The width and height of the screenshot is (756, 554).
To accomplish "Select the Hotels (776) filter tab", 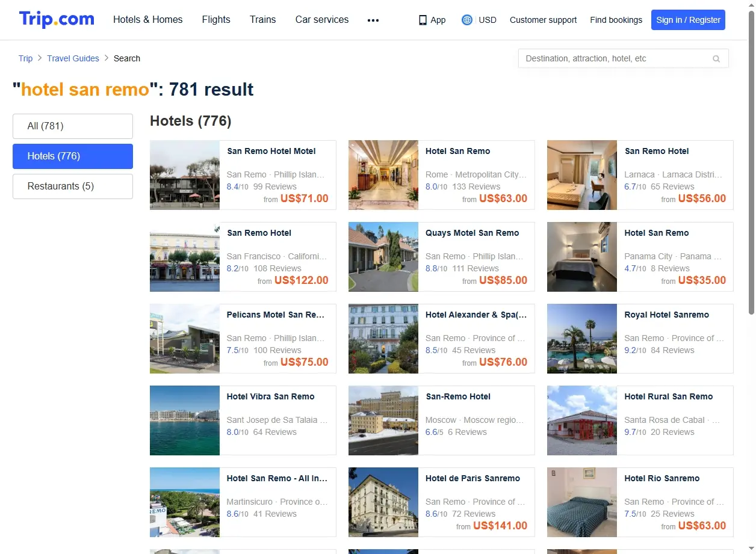I will point(73,156).
